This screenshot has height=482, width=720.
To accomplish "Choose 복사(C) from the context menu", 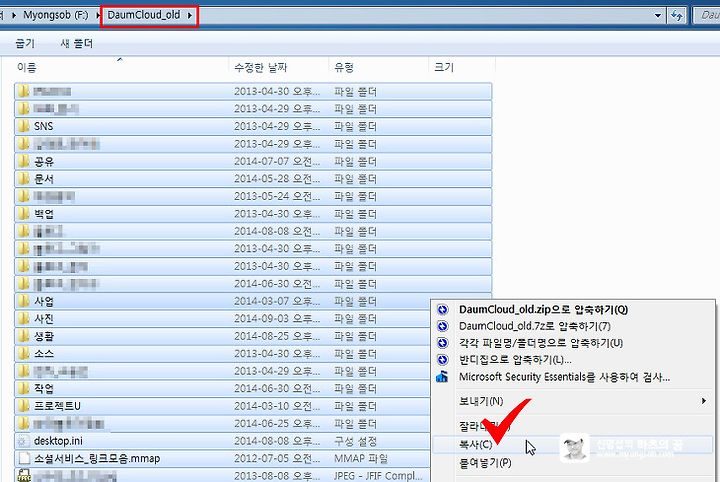I will point(574,444).
